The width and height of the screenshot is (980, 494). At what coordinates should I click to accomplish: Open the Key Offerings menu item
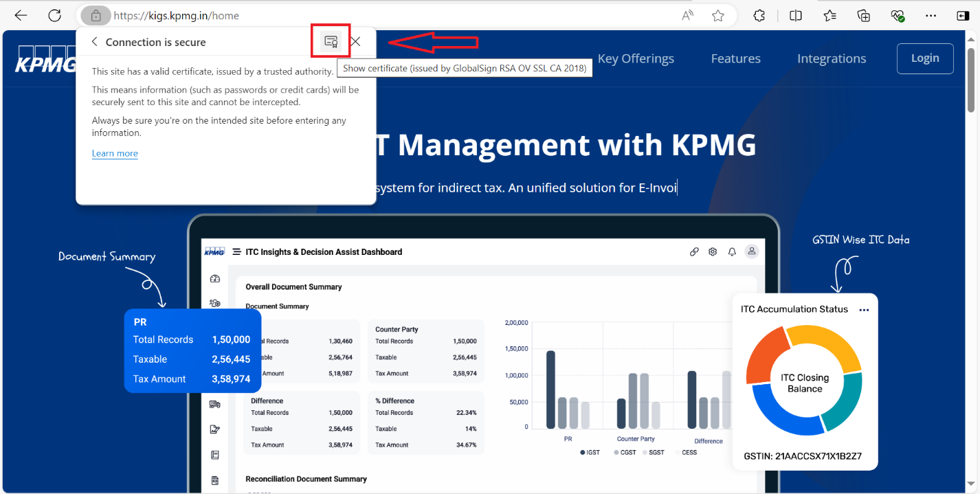coord(636,58)
